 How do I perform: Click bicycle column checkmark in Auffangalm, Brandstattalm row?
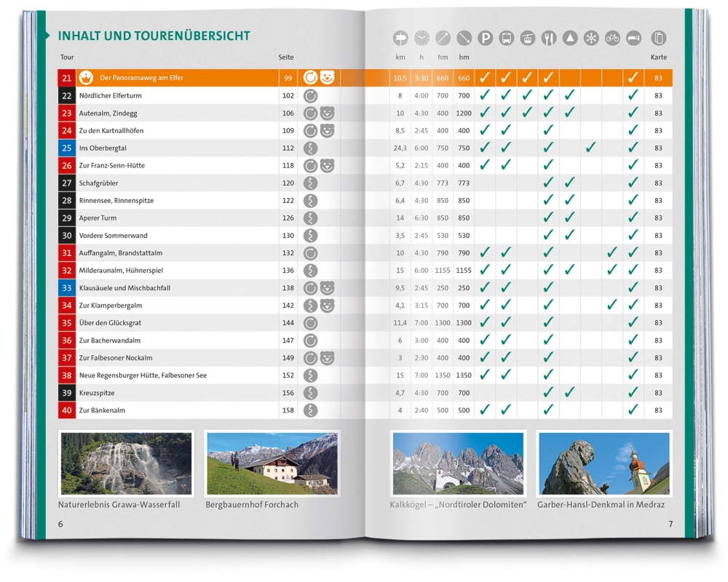pos(612,252)
